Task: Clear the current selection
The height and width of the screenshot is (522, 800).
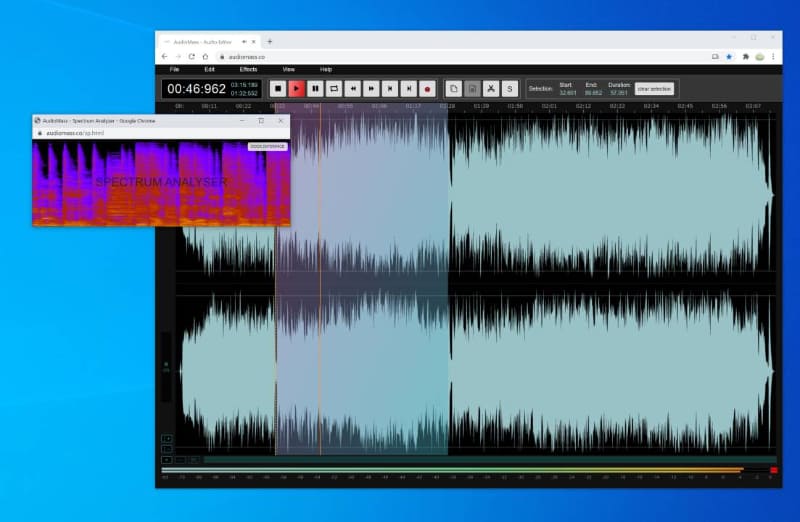Action: 655,89
